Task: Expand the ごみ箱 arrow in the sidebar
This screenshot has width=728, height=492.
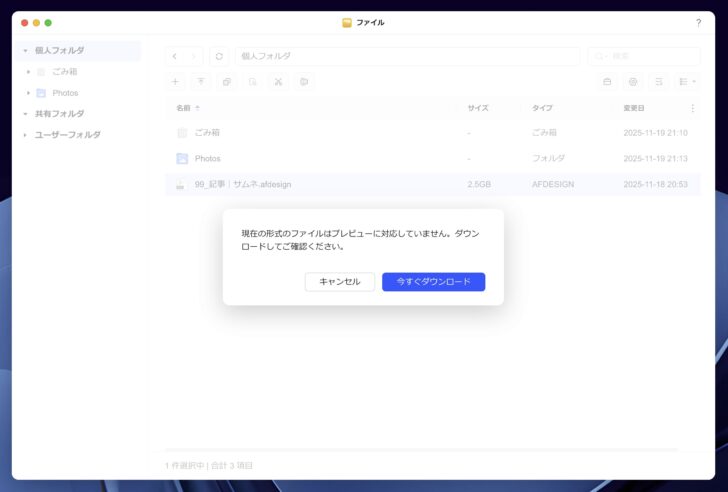Action: point(28,72)
